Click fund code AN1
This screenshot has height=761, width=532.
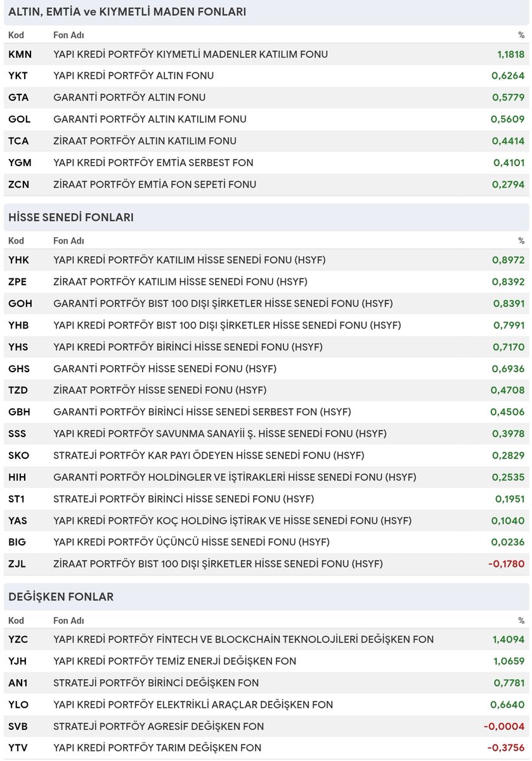click(x=18, y=683)
